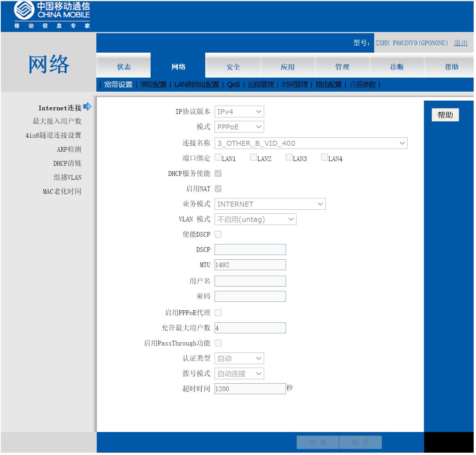The width and height of the screenshot is (476, 455).
Task: Switch to the 安全 tab
Action: pos(233,66)
